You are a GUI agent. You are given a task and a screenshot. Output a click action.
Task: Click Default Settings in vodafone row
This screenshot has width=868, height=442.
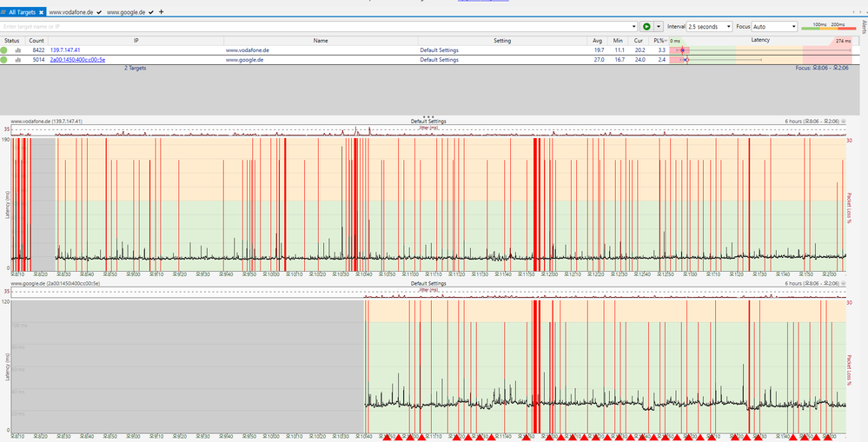439,50
